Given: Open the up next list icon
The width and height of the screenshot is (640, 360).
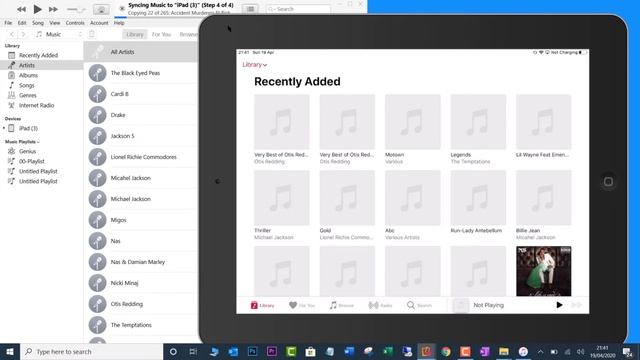Looking at the screenshot, I should 250,9.
